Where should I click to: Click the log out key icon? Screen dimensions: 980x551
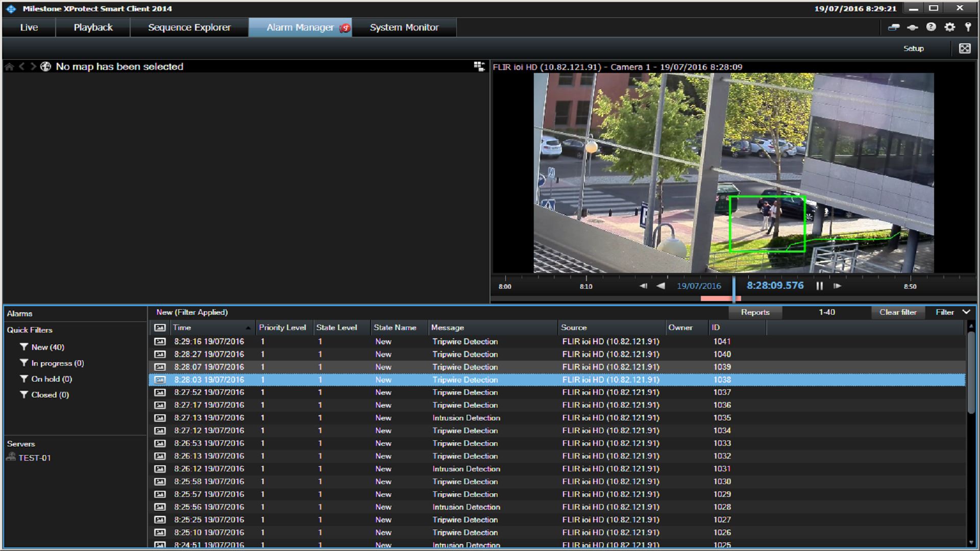click(x=968, y=27)
